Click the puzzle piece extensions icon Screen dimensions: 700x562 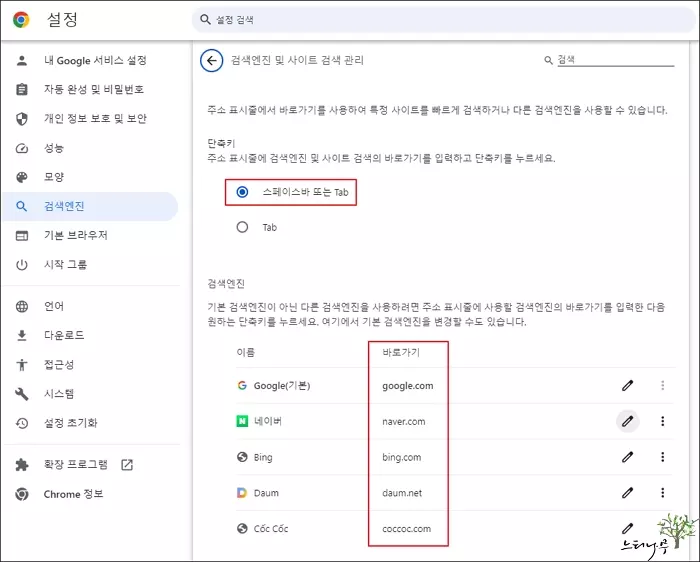pyautogui.click(x=21, y=465)
